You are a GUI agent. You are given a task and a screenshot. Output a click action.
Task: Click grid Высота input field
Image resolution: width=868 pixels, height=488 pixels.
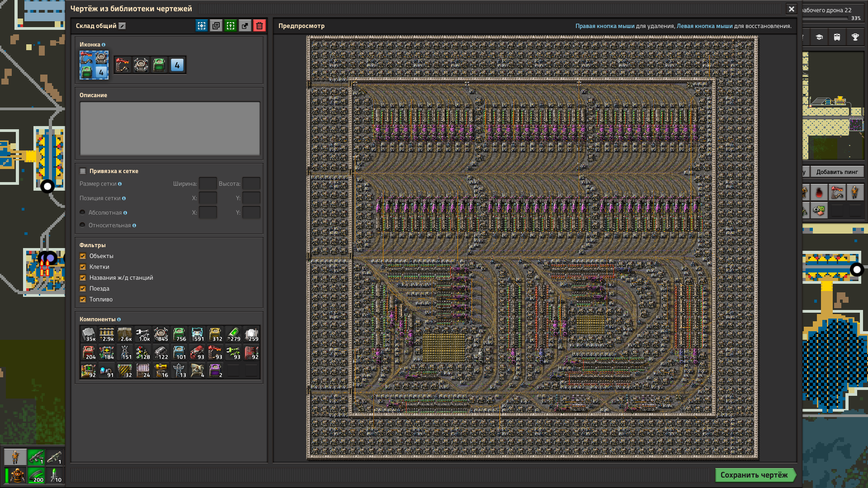(251, 184)
